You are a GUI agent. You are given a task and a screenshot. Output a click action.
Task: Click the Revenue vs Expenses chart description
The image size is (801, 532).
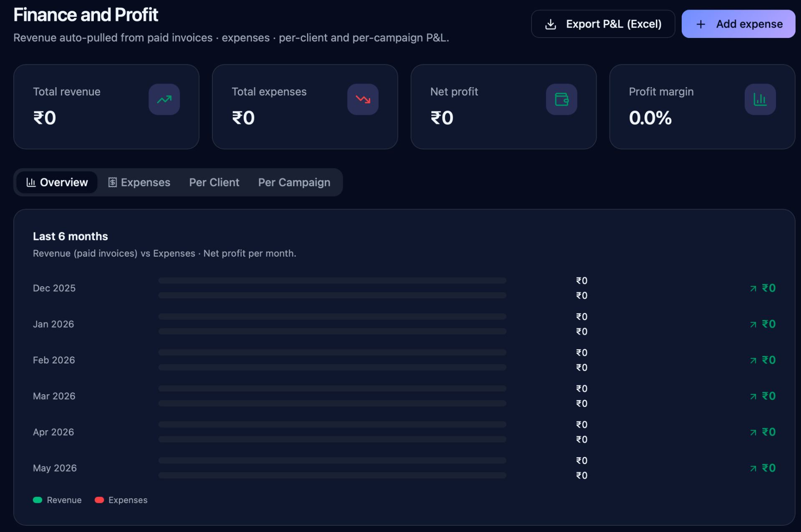coord(164,254)
